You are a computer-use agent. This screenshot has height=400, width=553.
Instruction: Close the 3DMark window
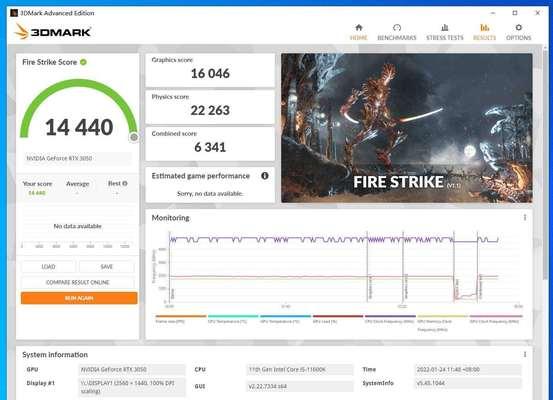[x=537, y=13]
